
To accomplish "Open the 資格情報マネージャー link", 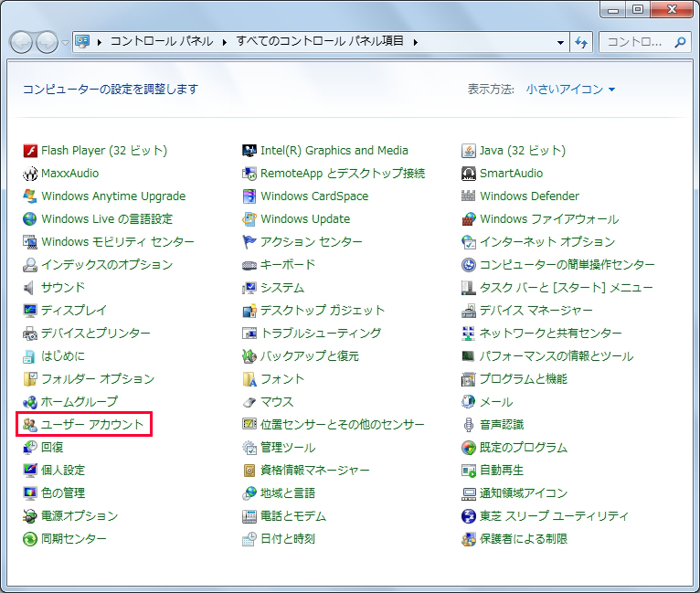I will pyautogui.click(x=315, y=471).
